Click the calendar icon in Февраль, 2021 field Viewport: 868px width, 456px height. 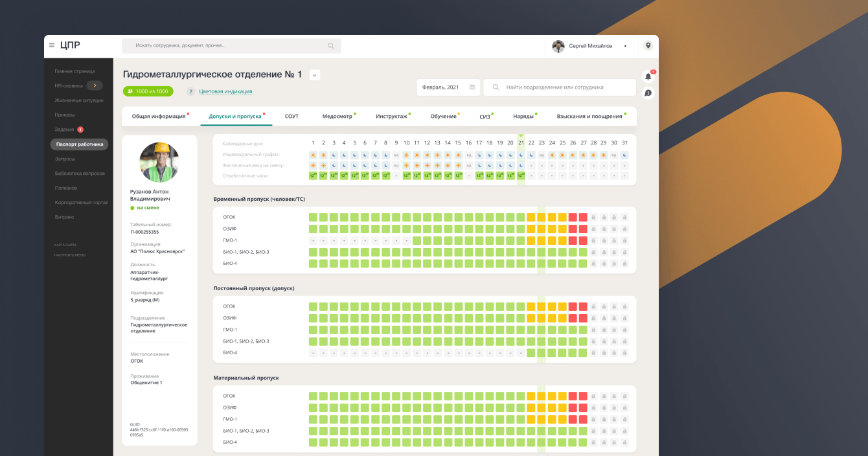[472, 87]
